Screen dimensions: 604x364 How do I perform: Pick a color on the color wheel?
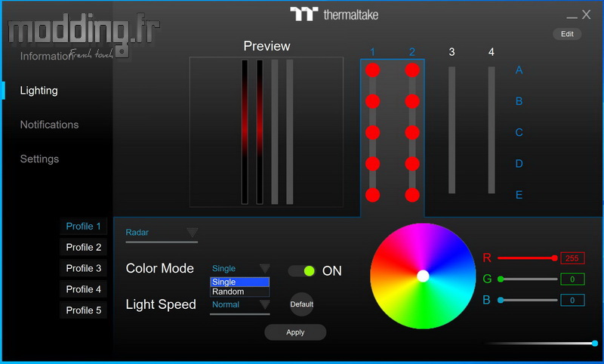coord(423,276)
